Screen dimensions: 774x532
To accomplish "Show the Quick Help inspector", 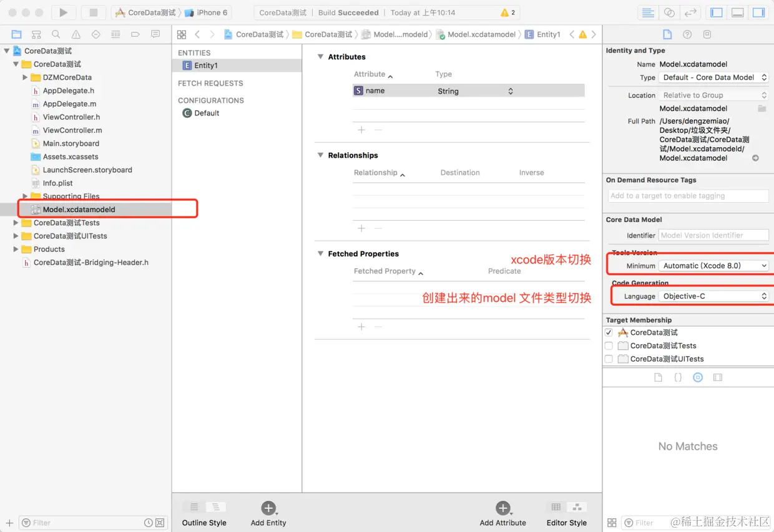I will tap(687, 34).
